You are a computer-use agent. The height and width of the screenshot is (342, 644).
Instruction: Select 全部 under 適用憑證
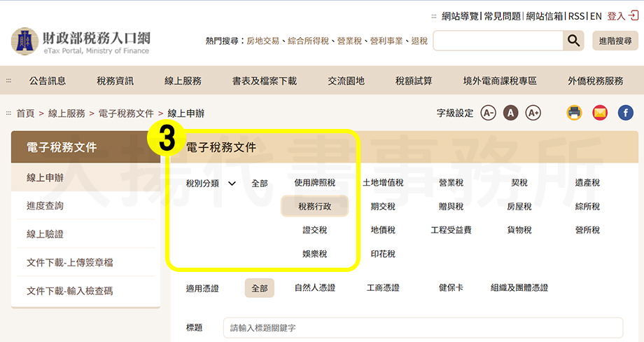tap(259, 288)
